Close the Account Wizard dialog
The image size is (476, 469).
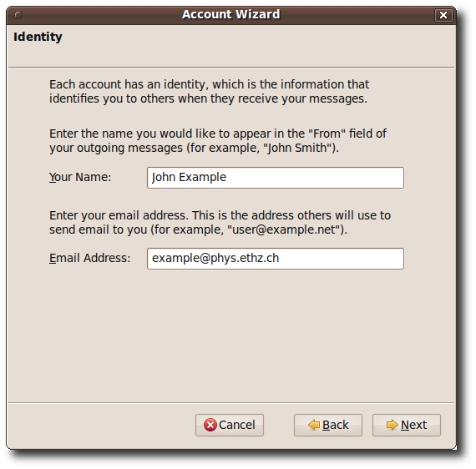point(443,15)
